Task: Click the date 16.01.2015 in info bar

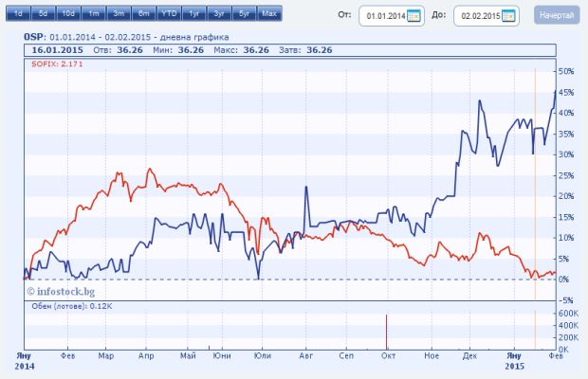Action: pos(57,50)
